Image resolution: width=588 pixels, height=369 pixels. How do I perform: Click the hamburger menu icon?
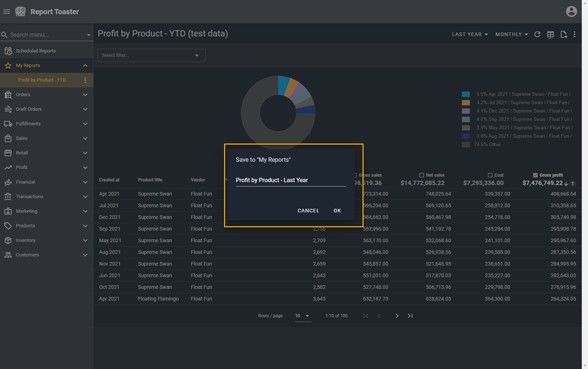(7, 12)
